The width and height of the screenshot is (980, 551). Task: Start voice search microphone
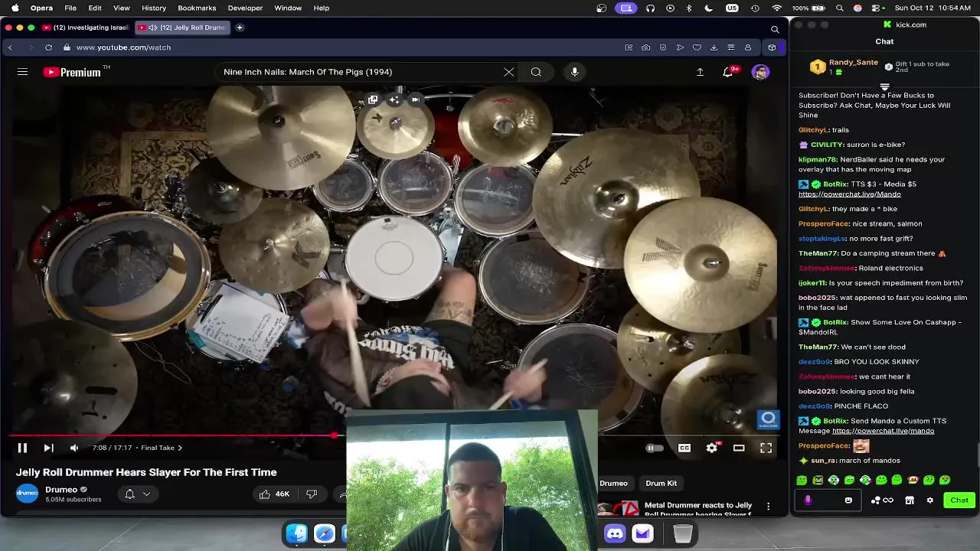575,72
